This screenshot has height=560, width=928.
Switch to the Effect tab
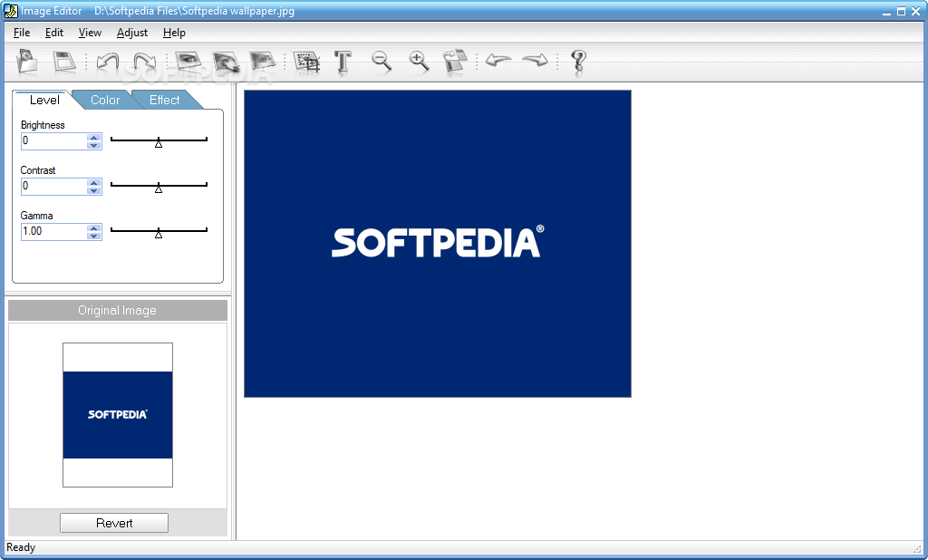click(x=165, y=100)
